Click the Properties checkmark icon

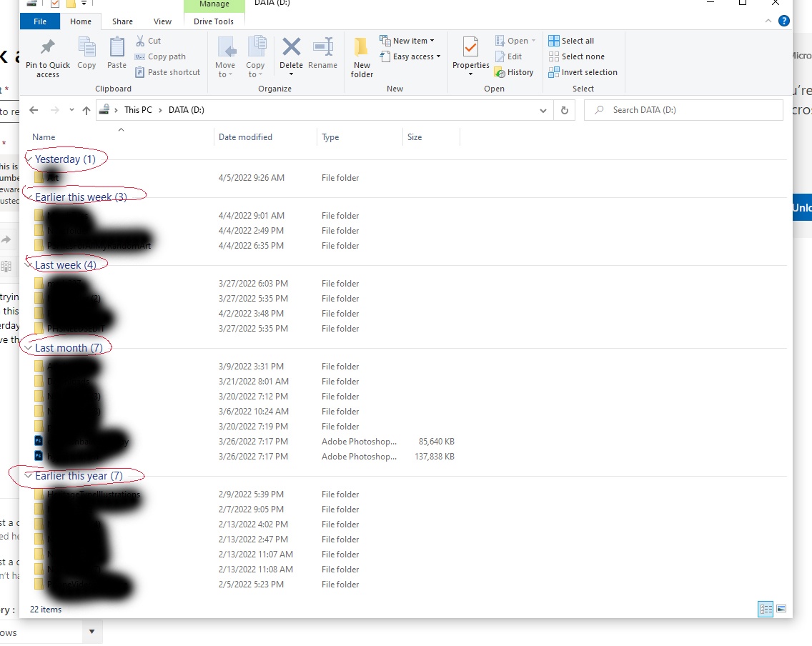click(470, 46)
